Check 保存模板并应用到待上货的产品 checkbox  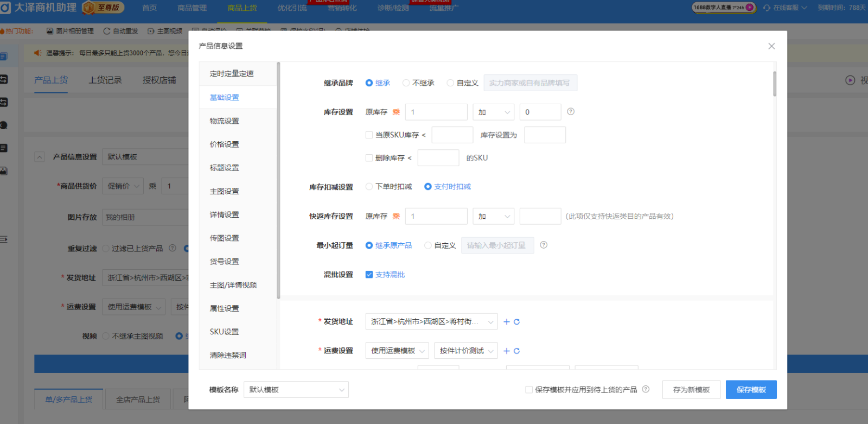click(529, 389)
